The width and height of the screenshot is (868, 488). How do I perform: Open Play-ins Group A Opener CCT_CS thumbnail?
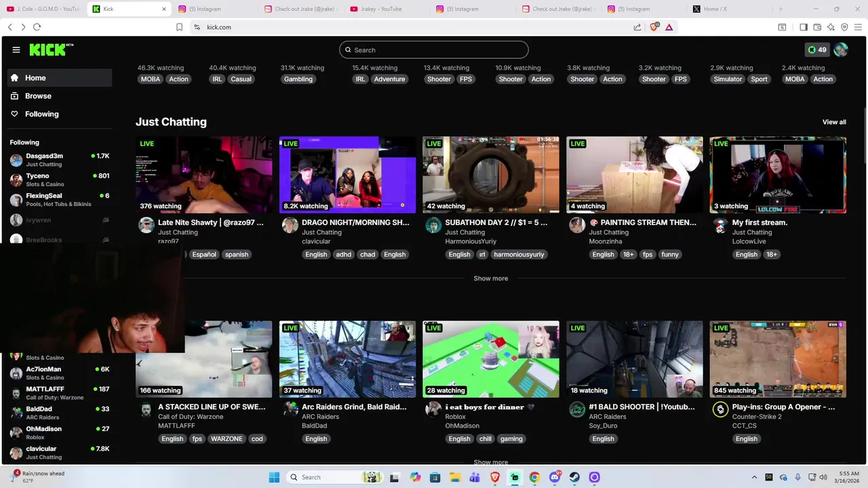pos(778,359)
